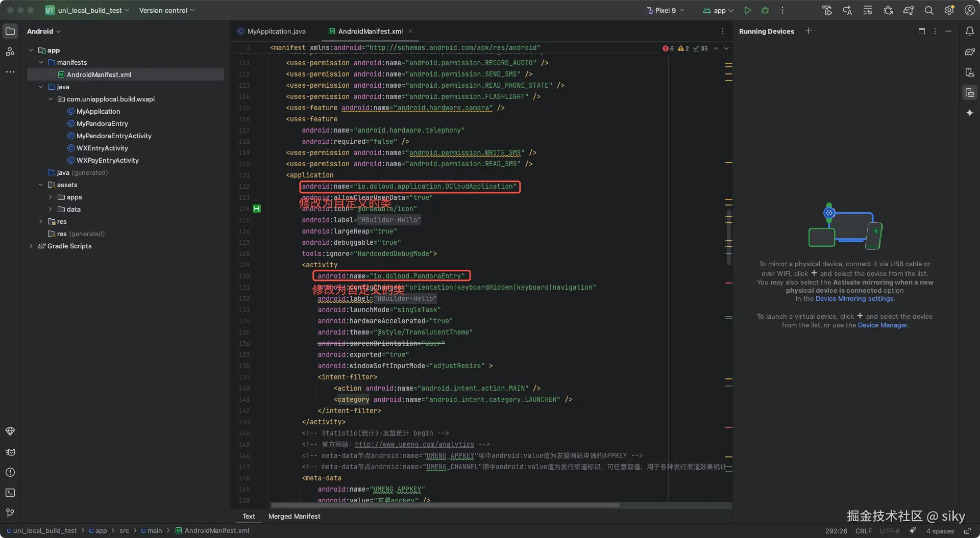Viewport: 980px width, 538px height.
Task: Open the Pixel 9 device dropdown
Action: 665,10
